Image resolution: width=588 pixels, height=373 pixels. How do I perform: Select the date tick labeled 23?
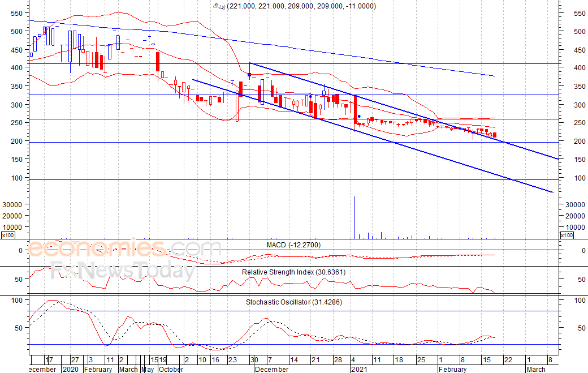point(233,360)
